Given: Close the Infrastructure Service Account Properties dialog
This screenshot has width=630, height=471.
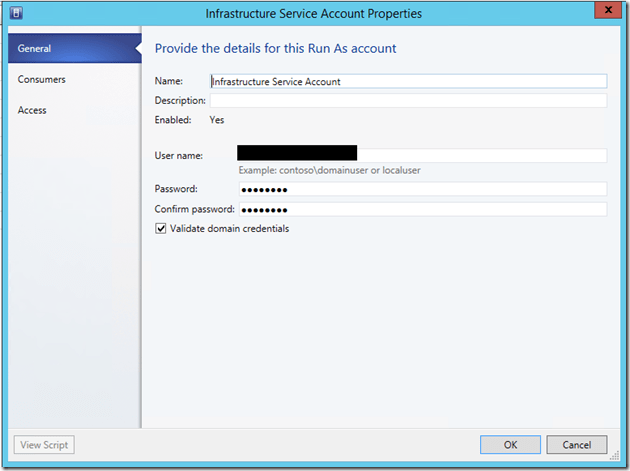Looking at the screenshot, I should pyautogui.click(x=603, y=13).
